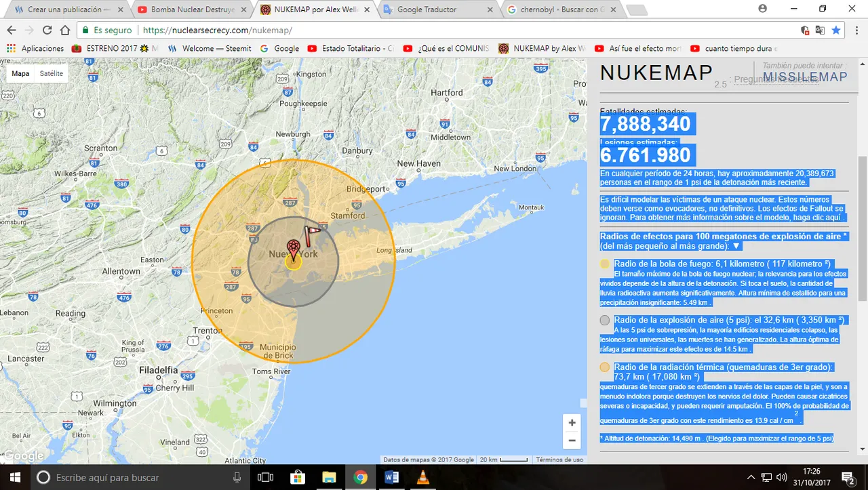
Task: Open the ESTRENO 2017 bookmark
Action: [115, 49]
